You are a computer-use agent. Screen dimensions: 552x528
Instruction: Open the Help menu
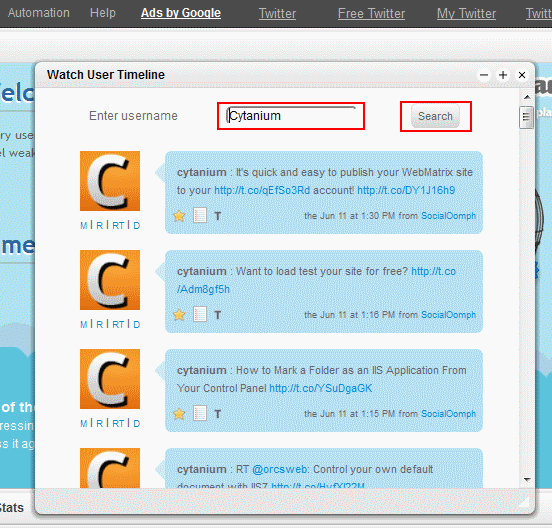(103, 13)
